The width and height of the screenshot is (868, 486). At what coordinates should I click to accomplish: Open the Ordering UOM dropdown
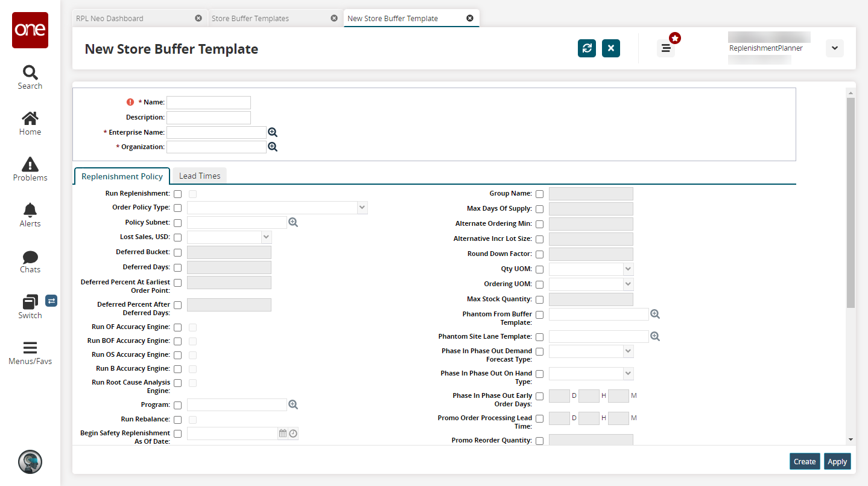tap(628, 284)
